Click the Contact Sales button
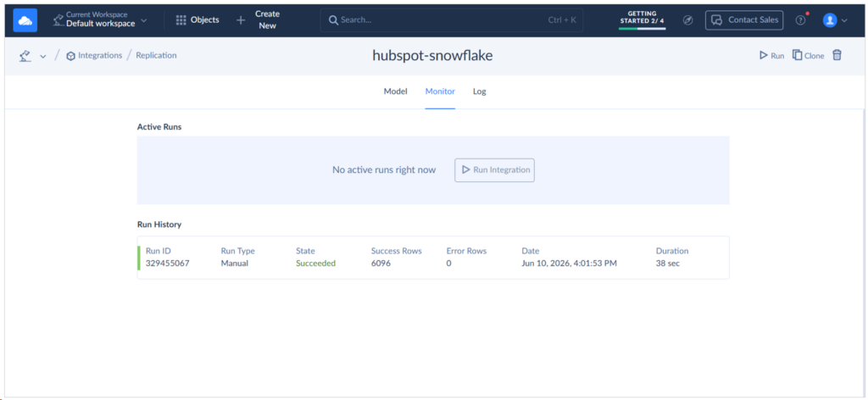 click(x=744, y=20)
